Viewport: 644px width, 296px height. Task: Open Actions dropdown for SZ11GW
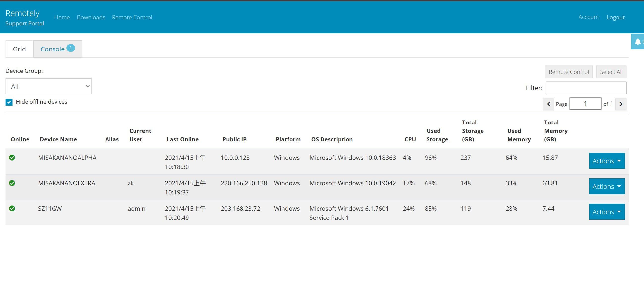607,212
